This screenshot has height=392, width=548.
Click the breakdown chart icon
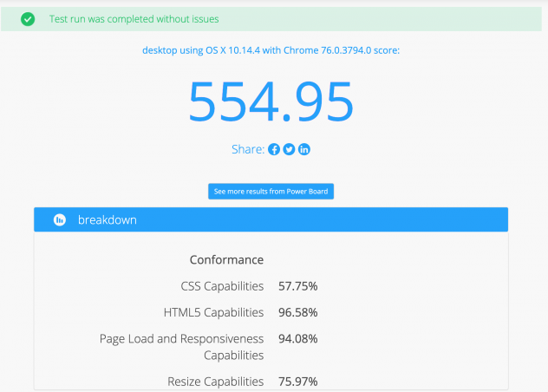click(x=60, y=220)
